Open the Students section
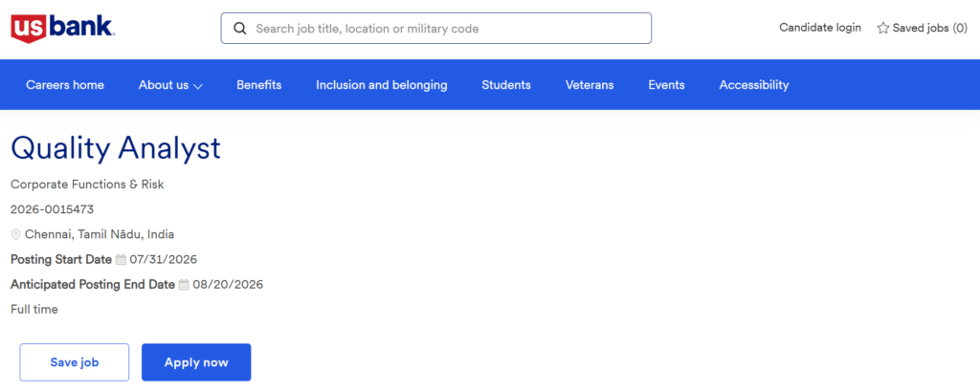This screenshot has width=980, height=392. coord(506,85)
